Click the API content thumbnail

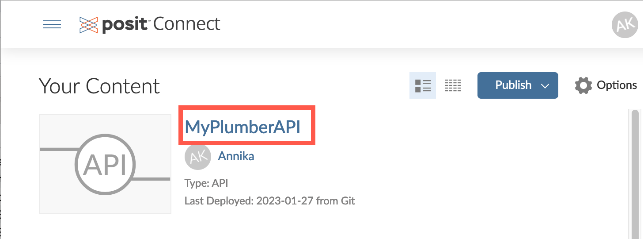point(105,164)
